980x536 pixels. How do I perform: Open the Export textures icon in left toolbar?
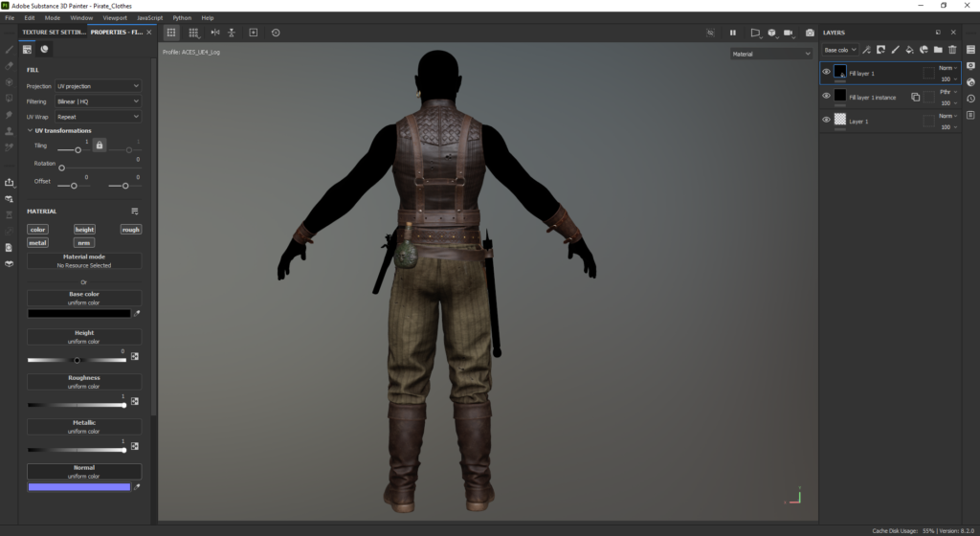[x=9, y=183]
